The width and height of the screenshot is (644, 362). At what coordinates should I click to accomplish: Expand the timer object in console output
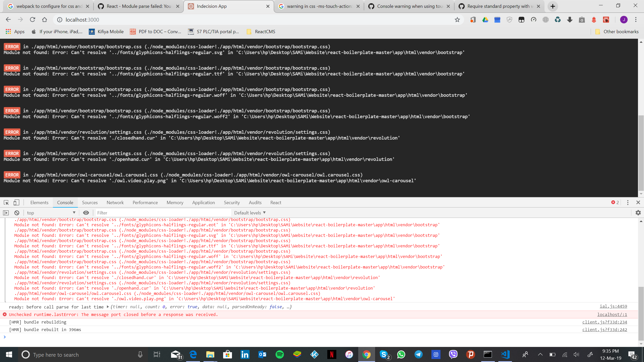coord(108,307)
